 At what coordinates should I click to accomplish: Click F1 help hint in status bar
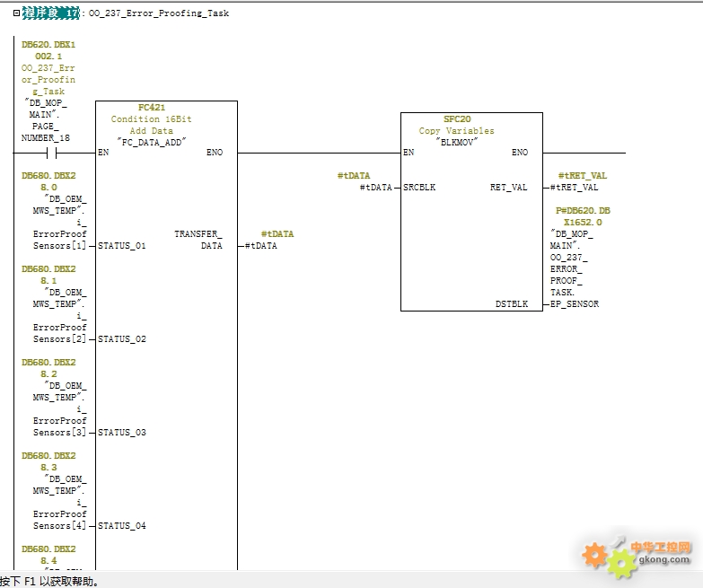click(x=49, y=582)
